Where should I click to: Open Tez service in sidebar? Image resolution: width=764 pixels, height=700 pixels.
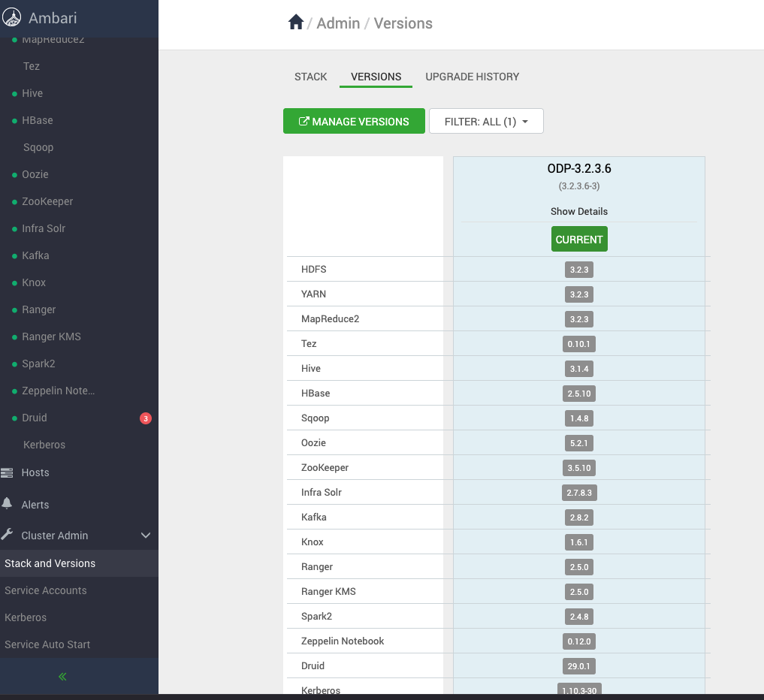pyautogui.click(x=32, y=66)
